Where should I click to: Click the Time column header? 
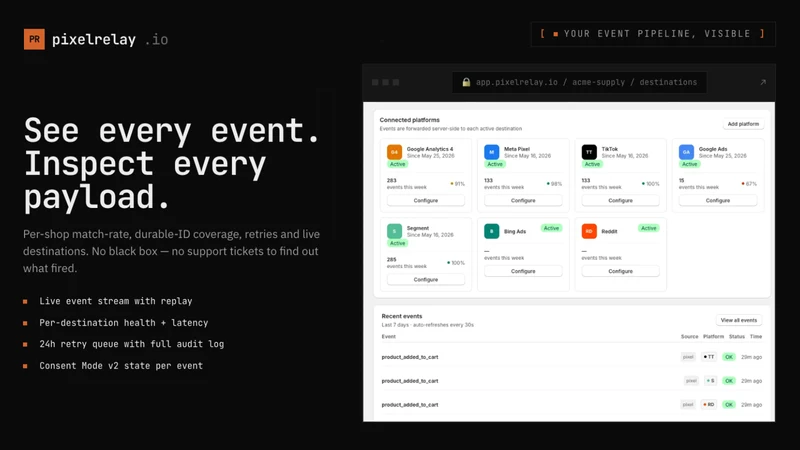pyautogui.click(x=756, y=337)
